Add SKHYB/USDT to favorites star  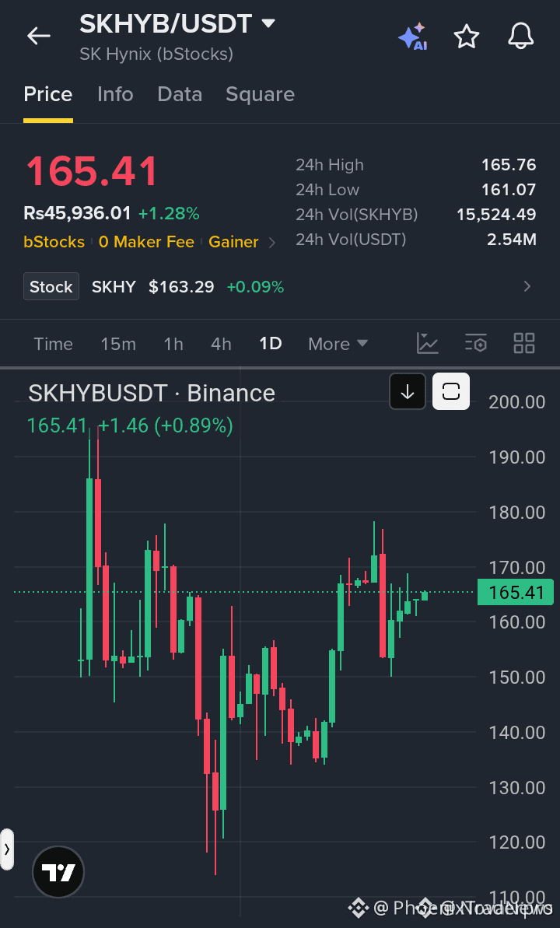467,37
